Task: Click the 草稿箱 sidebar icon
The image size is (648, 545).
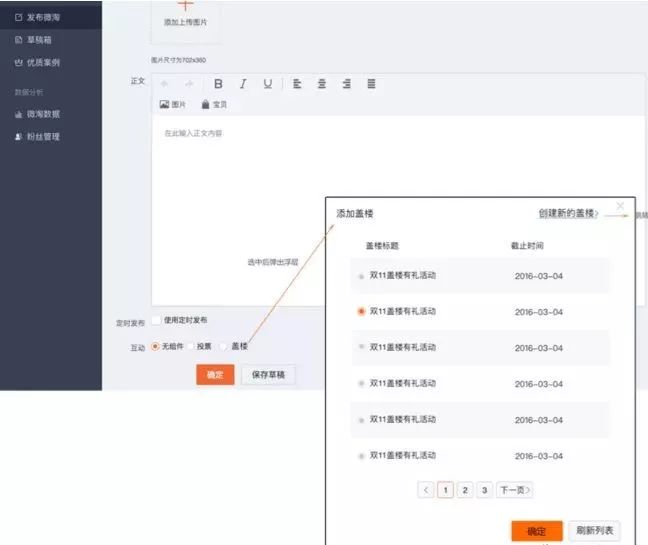Action: click(x=18, y=40)
